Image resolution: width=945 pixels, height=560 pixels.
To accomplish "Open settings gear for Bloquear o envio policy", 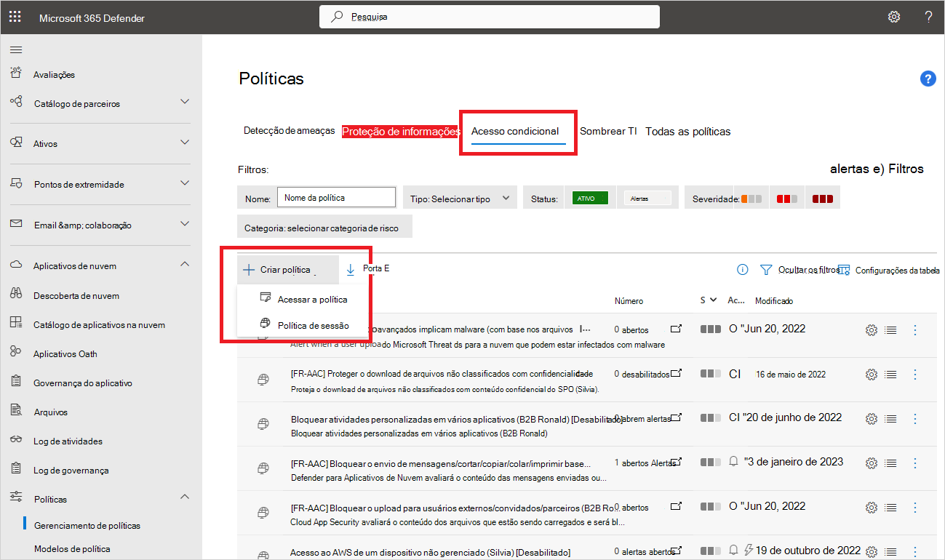I will pyautogui.click(x=871, y=463).
